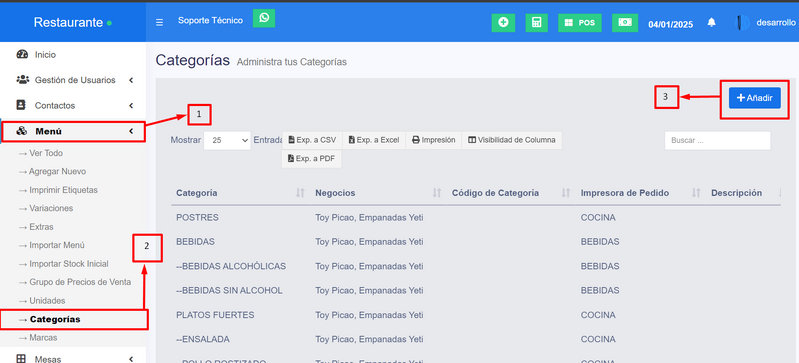Click the hamburger menu icon
799x363 pixels.
[159, 22]
